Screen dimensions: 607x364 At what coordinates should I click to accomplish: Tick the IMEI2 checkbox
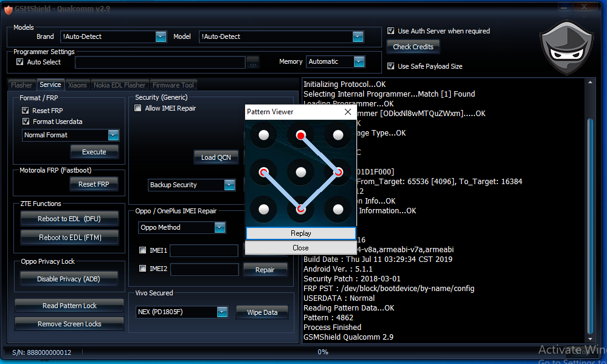pos(142,269)
